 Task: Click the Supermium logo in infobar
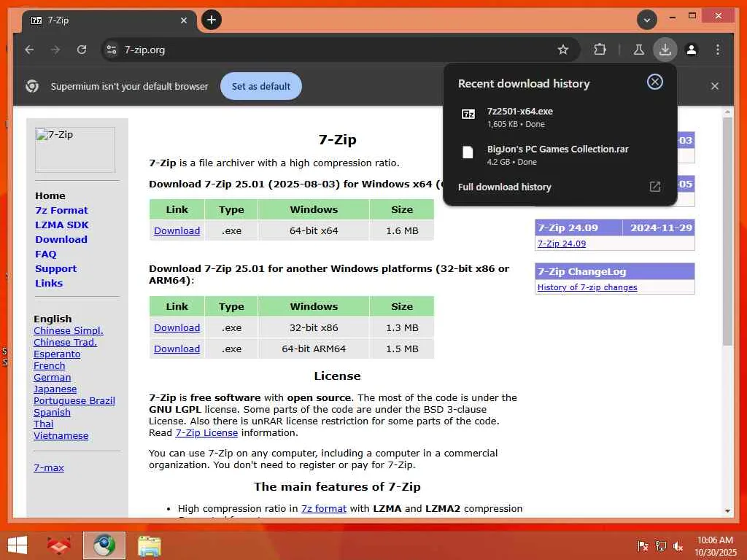32,86
